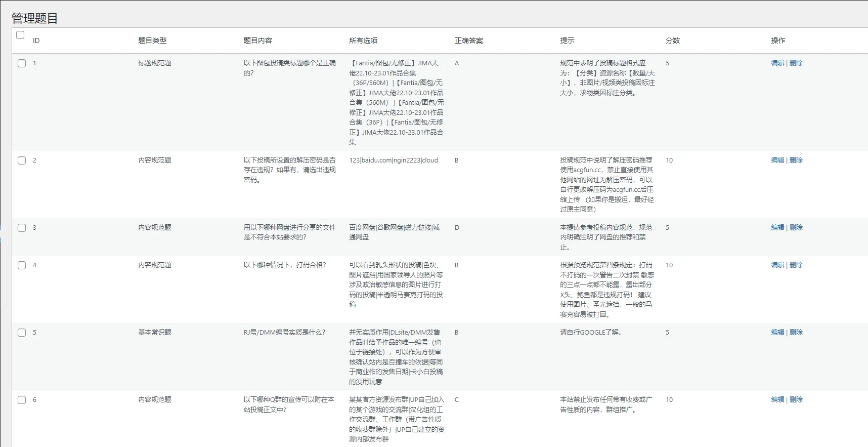Delete question 2 using 删除 link
The image size is (868, 447).
[x=796, y=160]
